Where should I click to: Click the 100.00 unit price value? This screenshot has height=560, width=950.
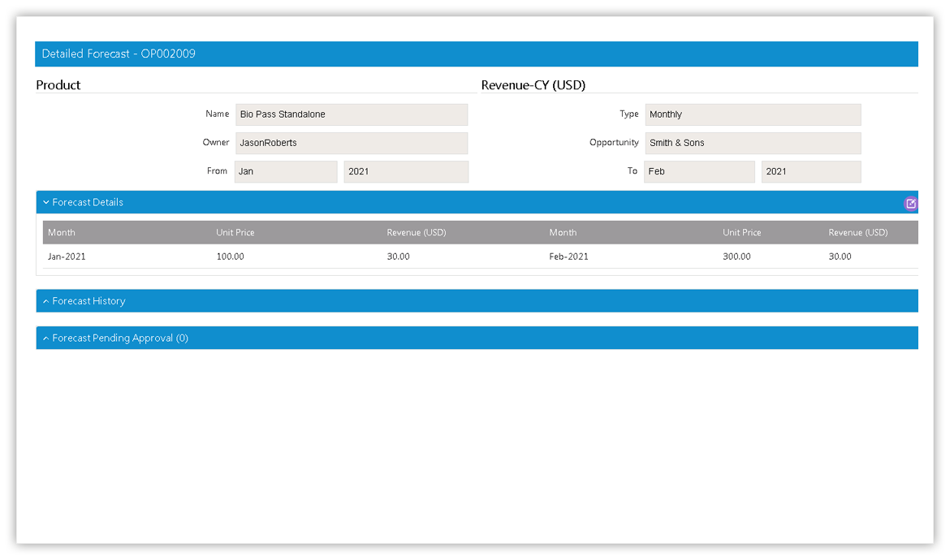[230, 256]
